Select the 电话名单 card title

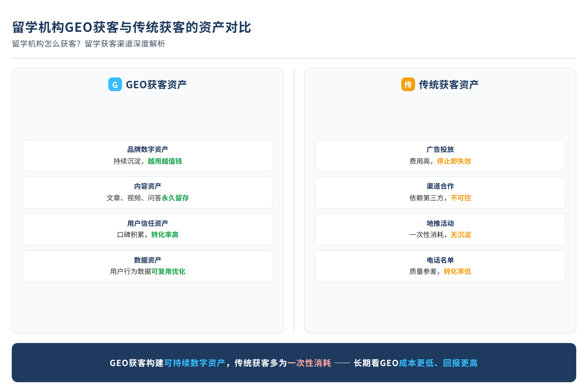coord(440,260)
